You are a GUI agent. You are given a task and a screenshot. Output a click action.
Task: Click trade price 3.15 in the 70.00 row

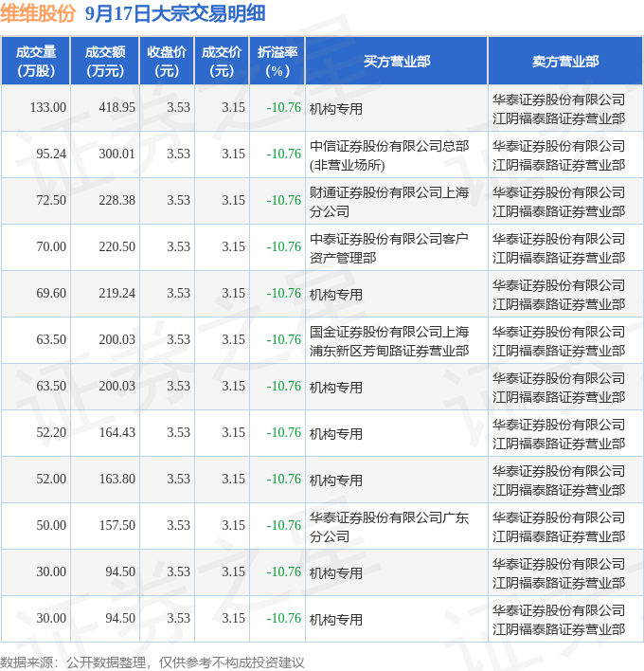(234, 246)
